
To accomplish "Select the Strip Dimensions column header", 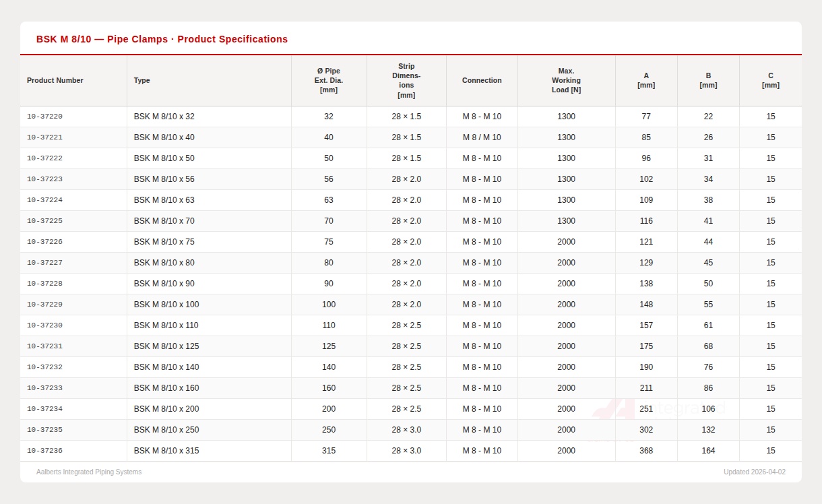I will click(x=406, y=80).
